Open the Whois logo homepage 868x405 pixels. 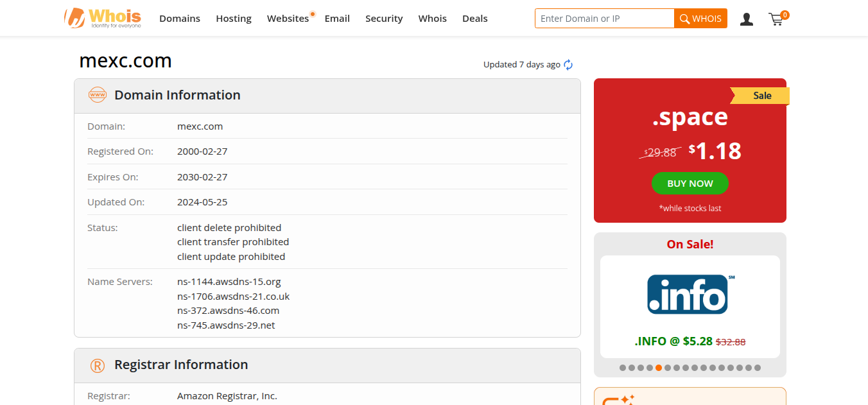[x=103, y=18]
